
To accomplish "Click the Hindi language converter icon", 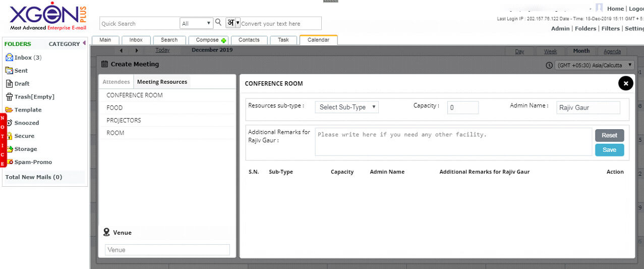I will [x=230, y=23].
